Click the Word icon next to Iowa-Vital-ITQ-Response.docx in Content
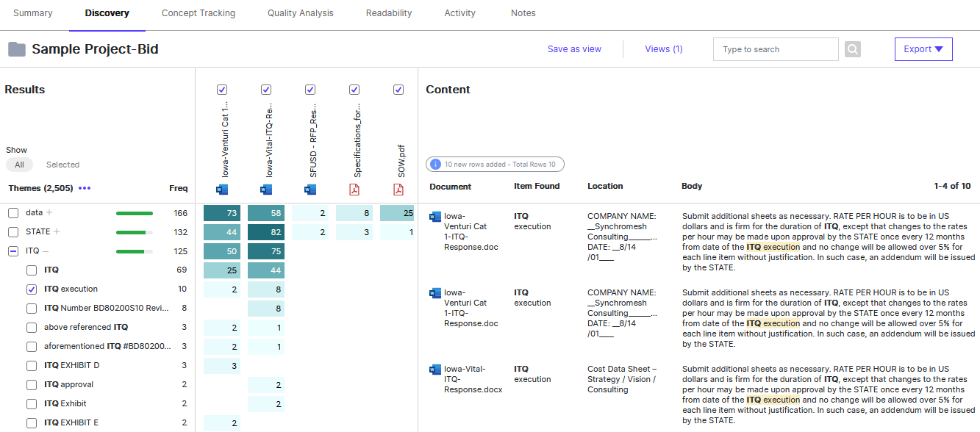 [434, 369]
